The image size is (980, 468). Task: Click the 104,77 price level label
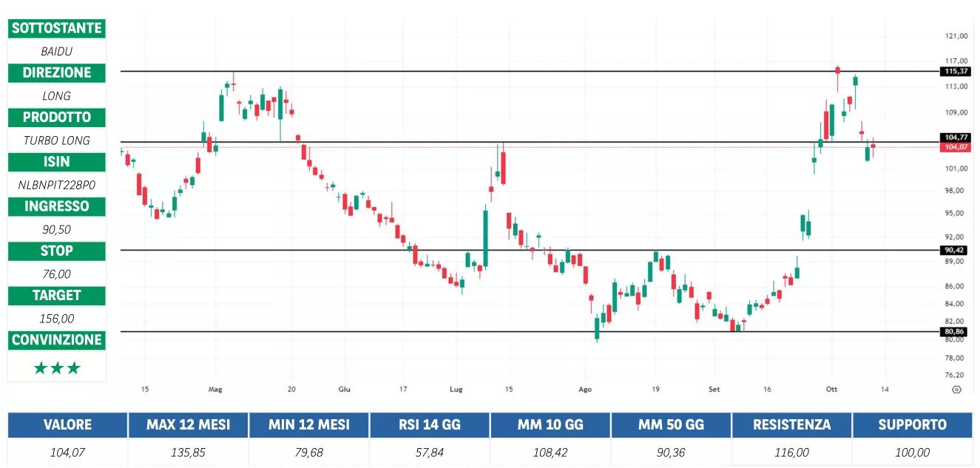click(x=956, y=138)
